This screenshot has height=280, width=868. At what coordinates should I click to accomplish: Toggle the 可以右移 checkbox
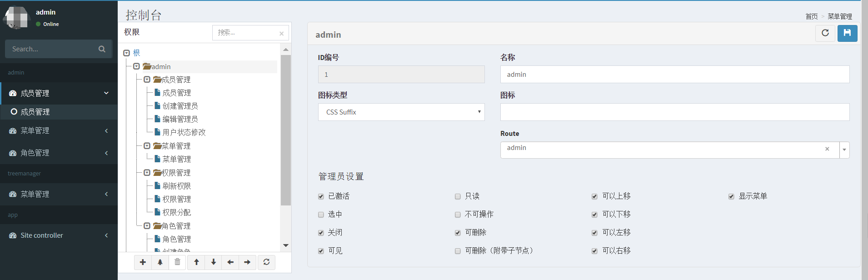coord(594,251)
